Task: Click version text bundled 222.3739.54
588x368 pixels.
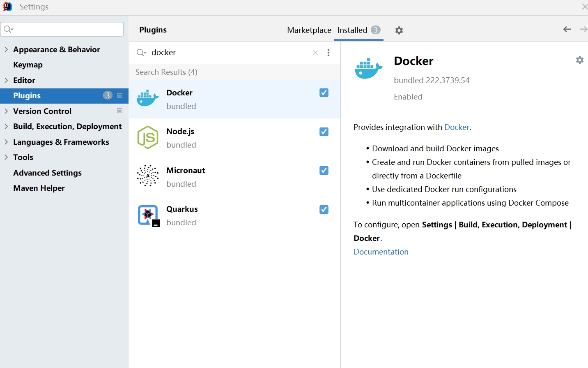Action: (x=432, y=80)
